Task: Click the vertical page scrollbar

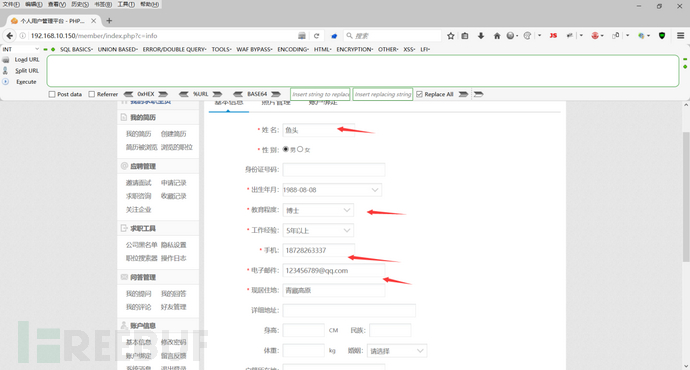Action: [x=686, y=196]
